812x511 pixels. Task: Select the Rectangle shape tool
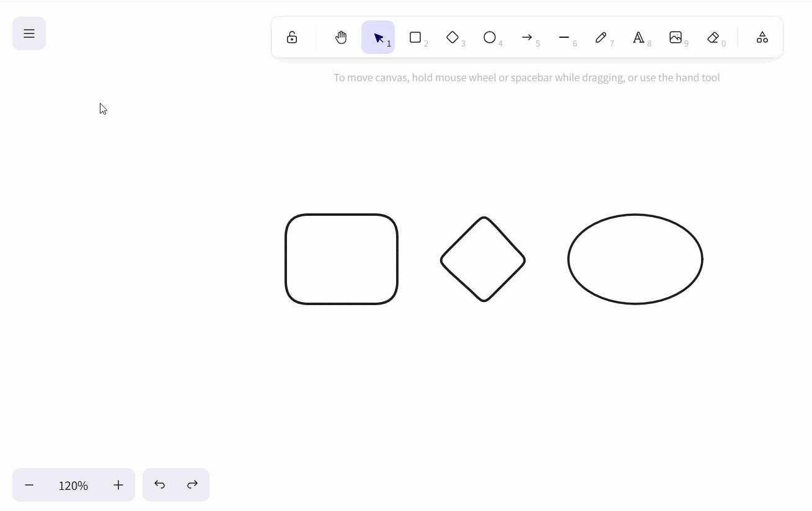tap(415, 37)
